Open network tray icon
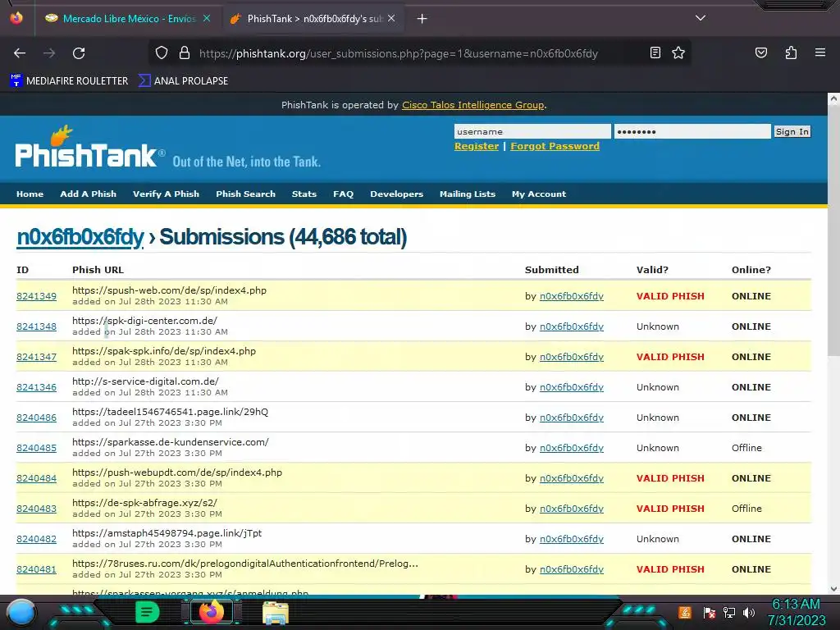This screenshot has height=630, width=840. click(x=729, y=613)
